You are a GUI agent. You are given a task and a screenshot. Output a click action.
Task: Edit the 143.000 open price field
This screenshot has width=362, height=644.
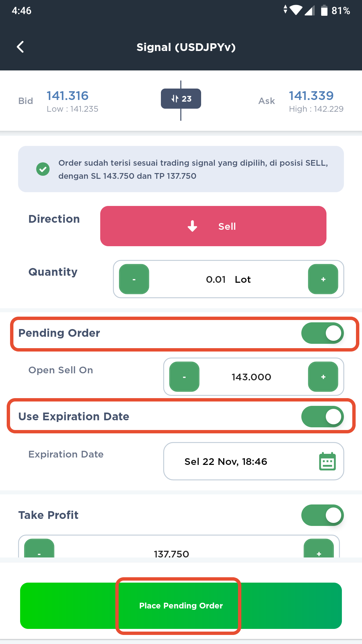click(251, 377)
